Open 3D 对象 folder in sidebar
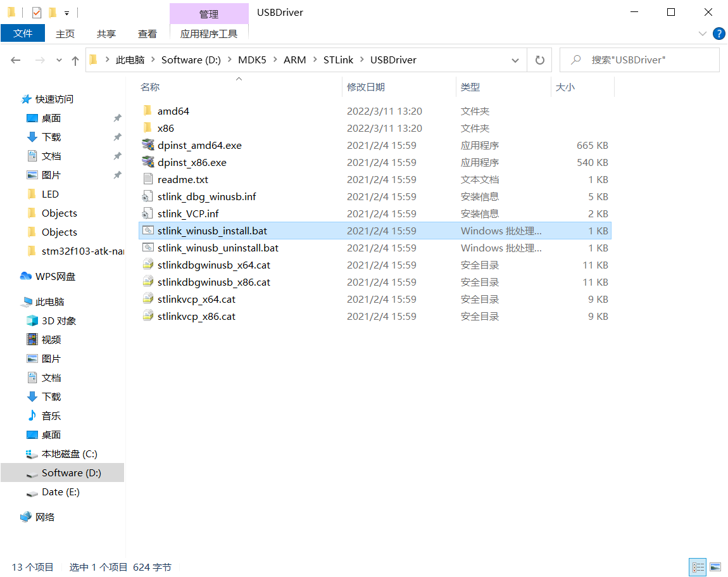 (x=51, y=321)
